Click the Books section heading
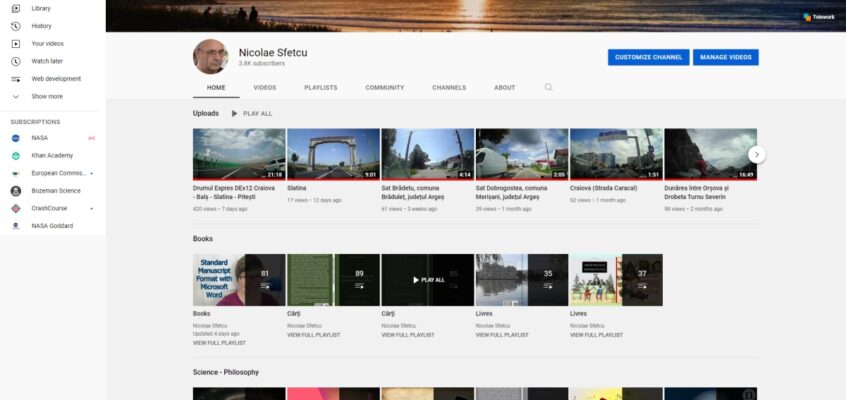 click(203, 239)
